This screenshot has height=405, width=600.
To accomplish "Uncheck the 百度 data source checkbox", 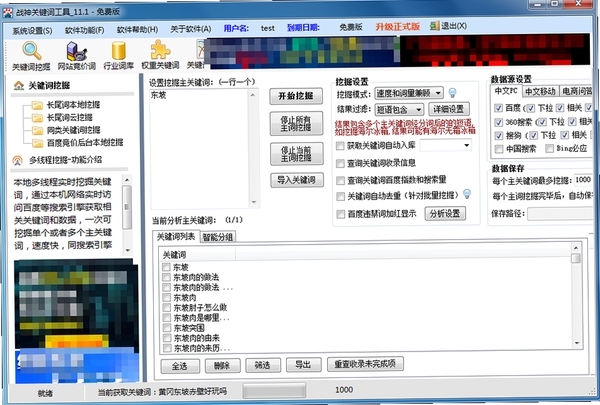I will (498, 108).
